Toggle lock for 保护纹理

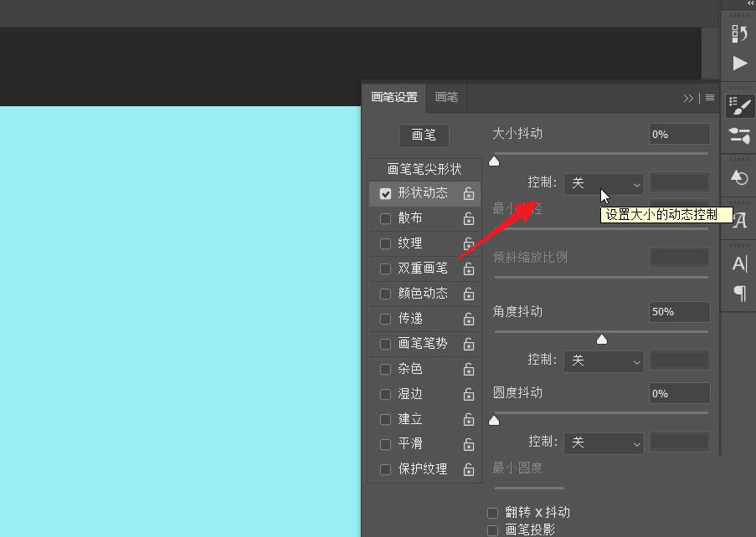click(469, 469)
